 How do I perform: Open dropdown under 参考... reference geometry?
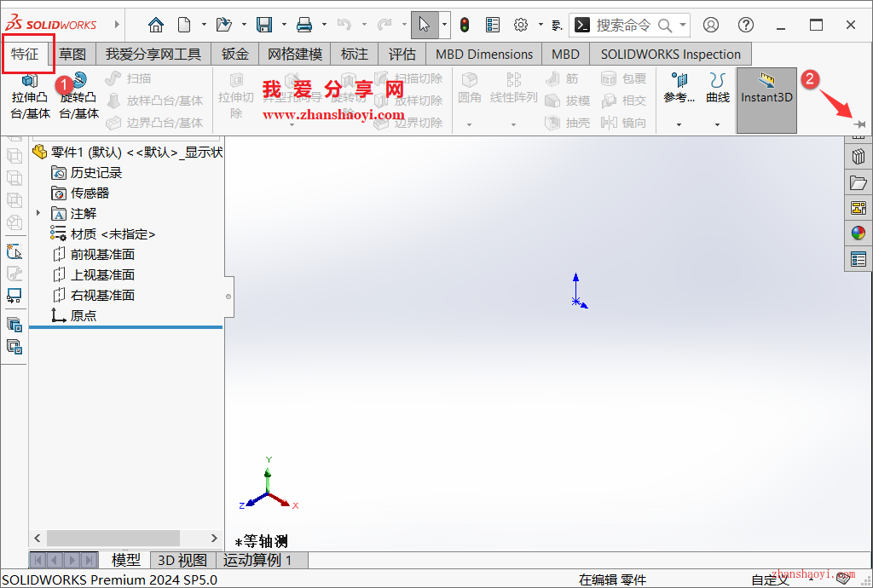pyautogui.click(x=679, y=124)
